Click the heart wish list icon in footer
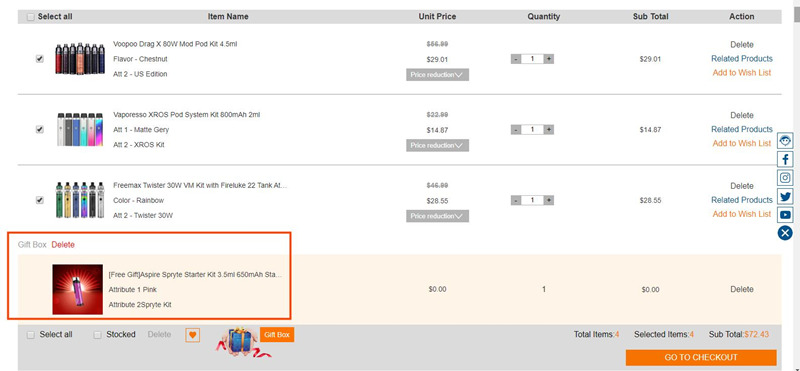This screenshot has height=371, width=800. (192, 335)
